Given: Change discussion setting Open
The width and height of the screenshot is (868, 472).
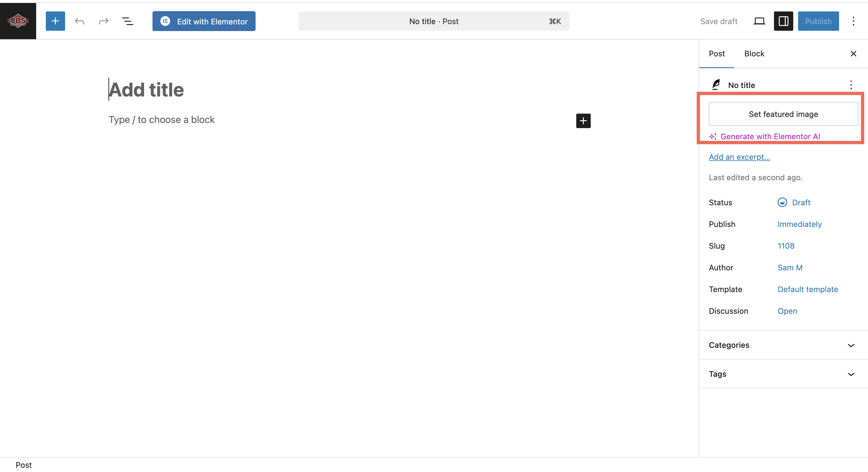Looking at the screenshot, I should click(787, 311).
